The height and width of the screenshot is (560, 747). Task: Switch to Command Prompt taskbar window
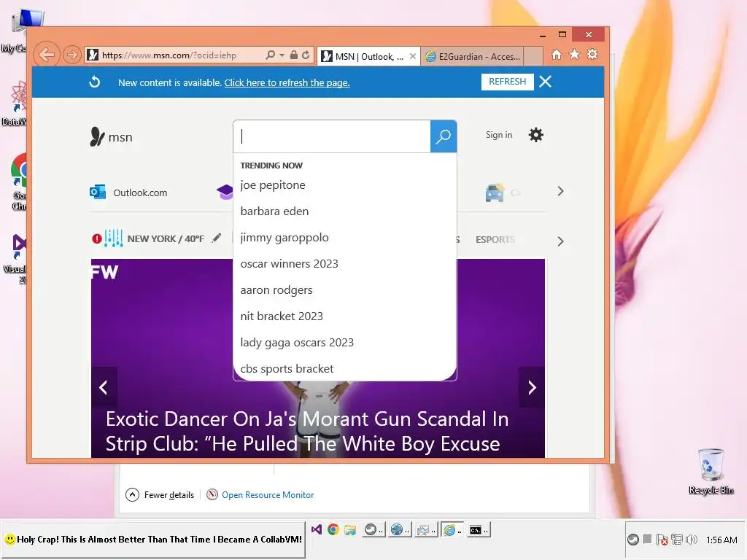pos(478,529)
